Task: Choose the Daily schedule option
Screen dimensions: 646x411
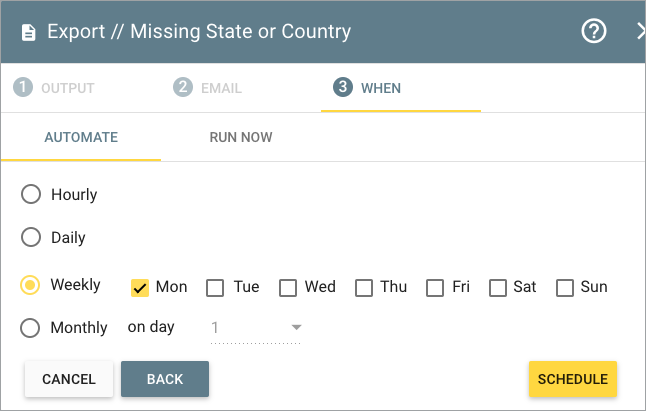Action: point(31,237)
